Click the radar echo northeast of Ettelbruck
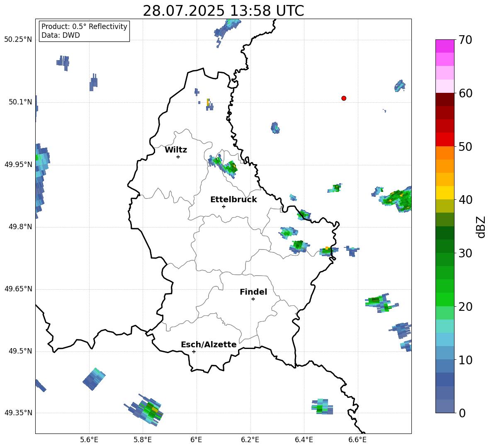The image size is (491, 448). [x=223, y=166]
